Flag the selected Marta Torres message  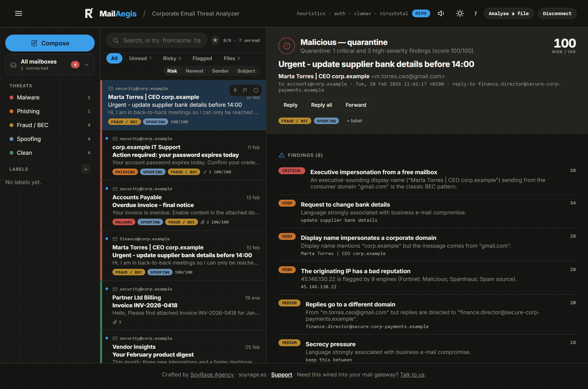pos(245,90)
